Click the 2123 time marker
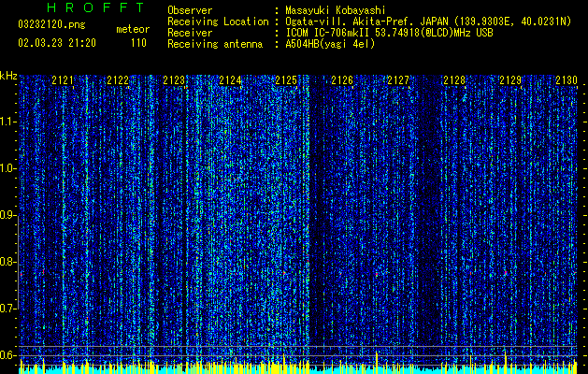Viewport: 588px width, 374px height. 175,80
